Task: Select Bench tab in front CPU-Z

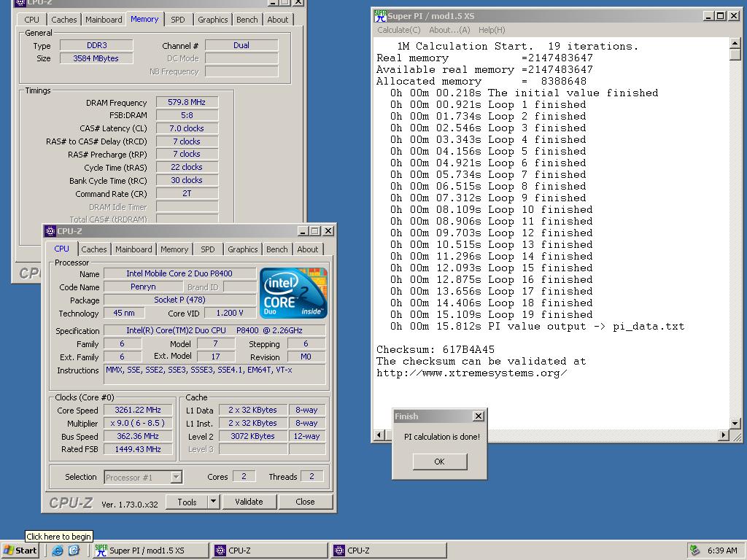Action: click(276, 249)
